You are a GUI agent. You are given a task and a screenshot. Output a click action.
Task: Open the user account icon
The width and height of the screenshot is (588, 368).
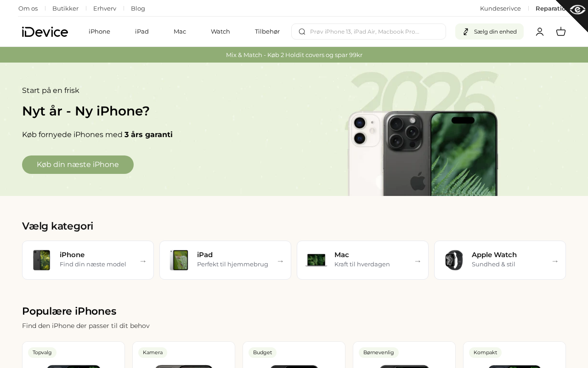pos(540,32)
